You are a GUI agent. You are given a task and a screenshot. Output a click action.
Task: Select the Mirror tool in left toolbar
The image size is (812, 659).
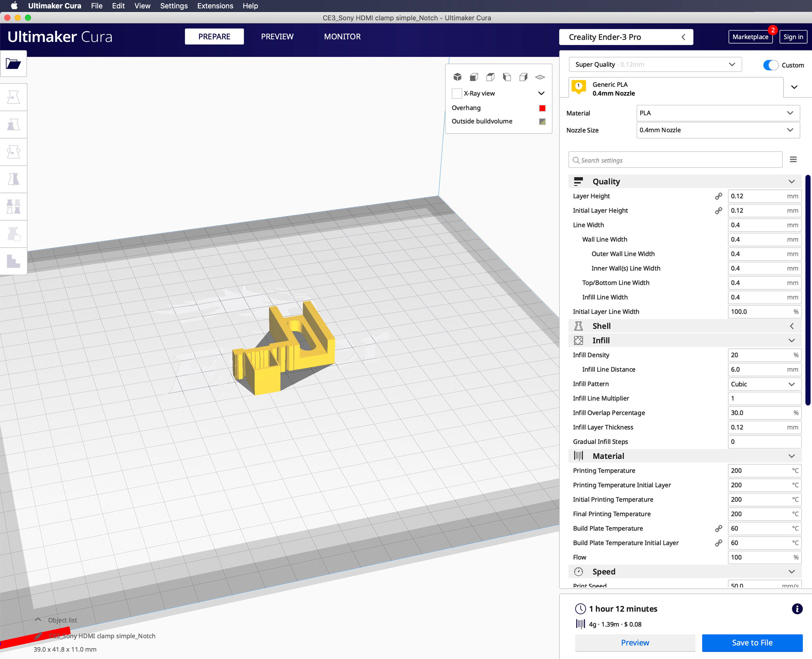[x=13, y=179]
